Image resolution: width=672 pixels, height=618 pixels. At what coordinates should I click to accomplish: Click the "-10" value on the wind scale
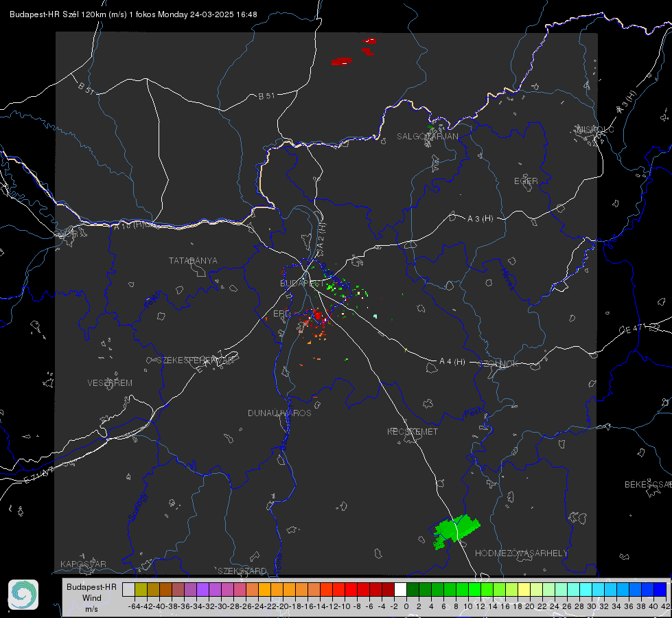tap(344, 606)
